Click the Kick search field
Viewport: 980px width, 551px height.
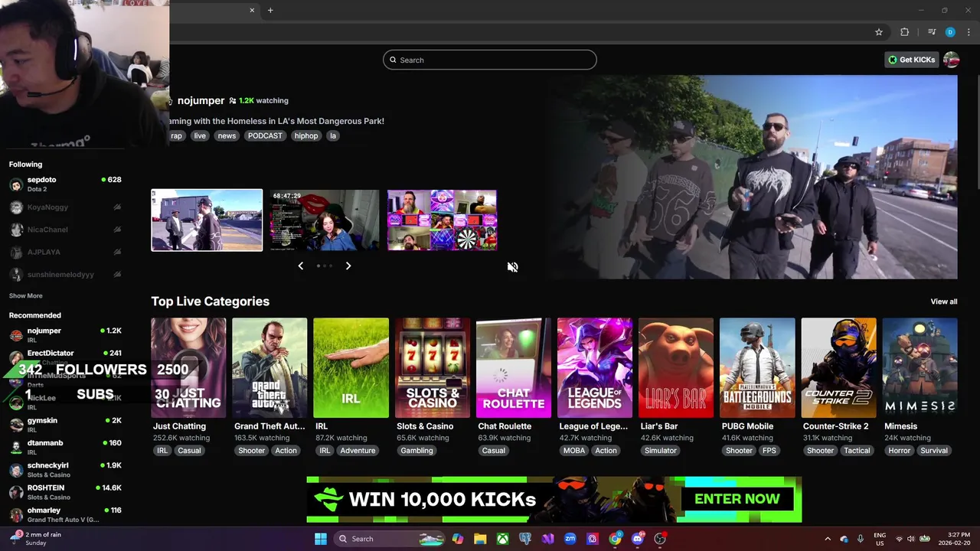tap(490, 60)
